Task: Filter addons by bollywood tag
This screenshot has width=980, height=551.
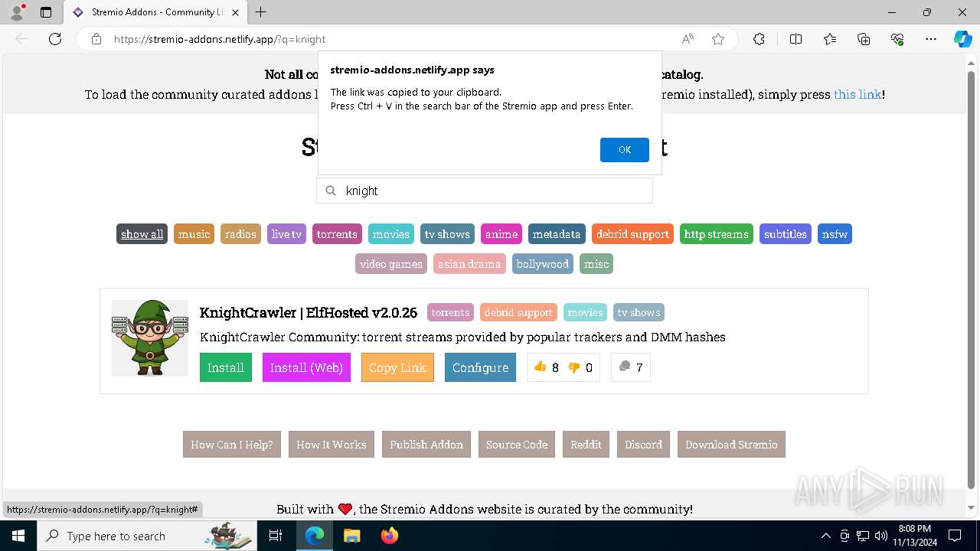Action: pos(543,264)
